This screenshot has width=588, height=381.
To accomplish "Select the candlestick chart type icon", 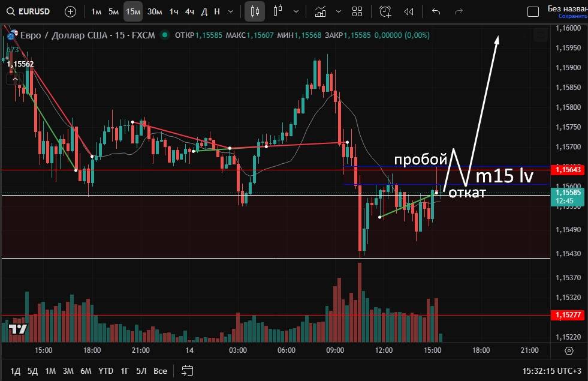I will 255,11.
